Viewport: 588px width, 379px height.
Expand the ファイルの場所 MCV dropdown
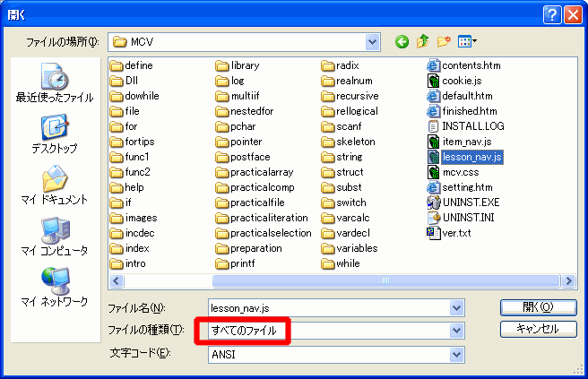pyautogui.click(x=372, y=42)
